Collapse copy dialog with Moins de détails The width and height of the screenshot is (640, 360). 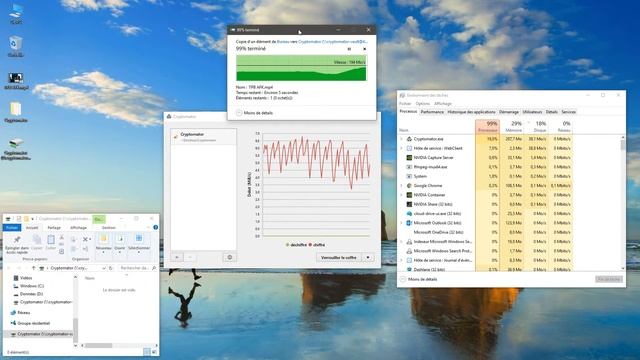click(x=254, y=113)
